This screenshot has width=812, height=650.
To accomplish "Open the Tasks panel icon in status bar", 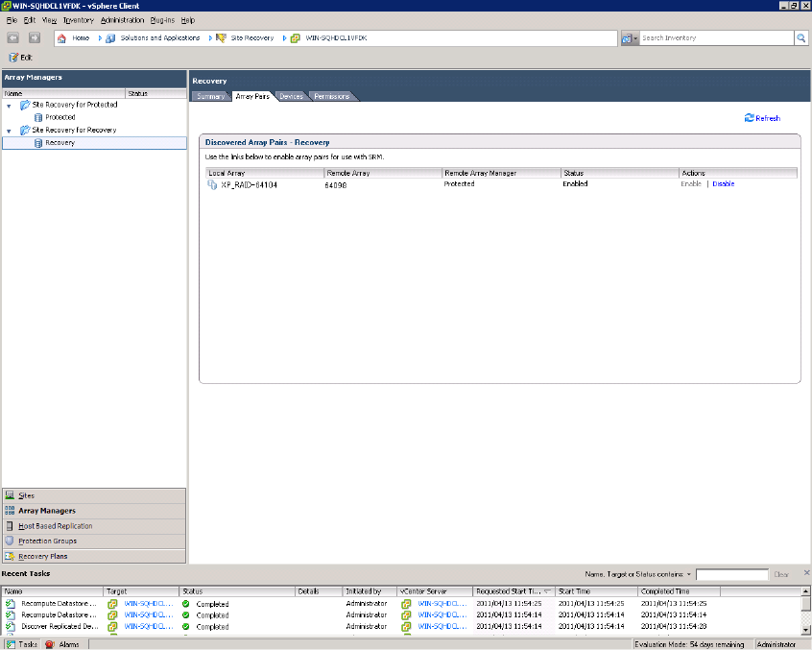I will (11, 644).
